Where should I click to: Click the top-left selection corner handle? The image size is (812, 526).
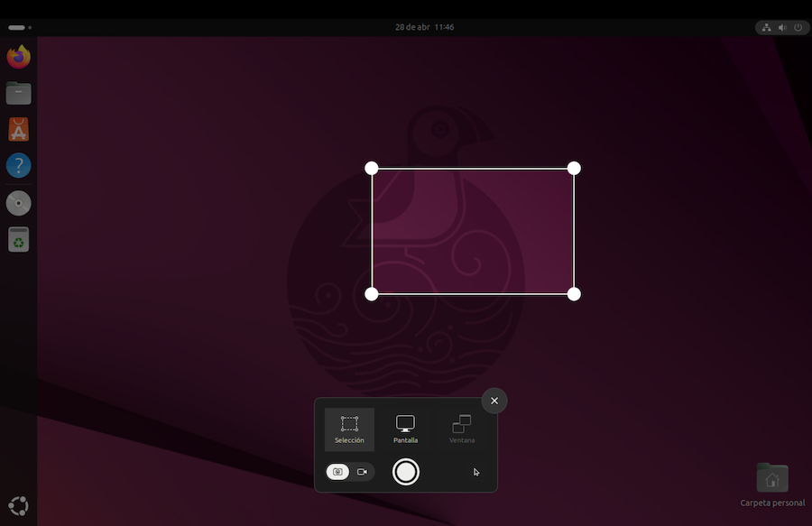point(372,169)
